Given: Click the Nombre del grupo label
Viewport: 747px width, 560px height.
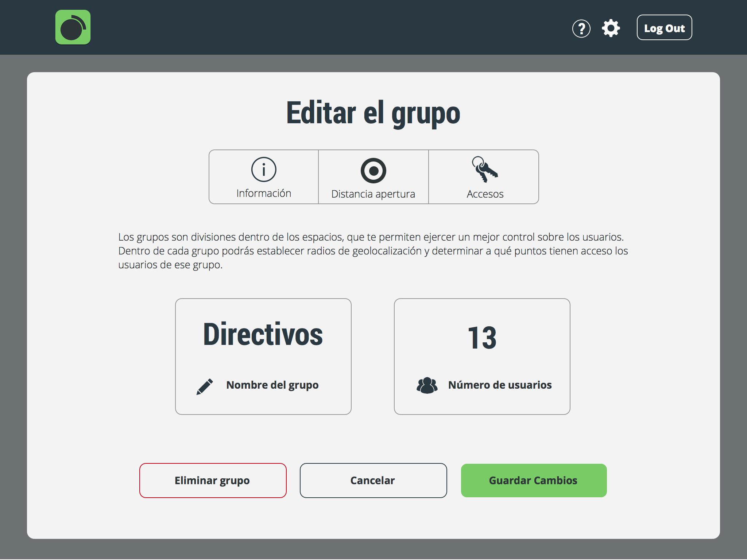Looking at the screenshot, I should [x=272, y=385].
